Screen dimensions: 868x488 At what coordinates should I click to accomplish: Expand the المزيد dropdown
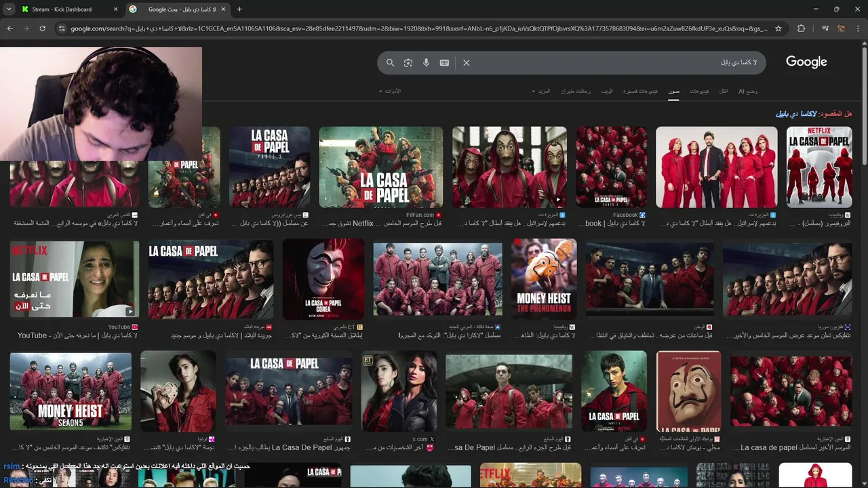coord(541,91)
